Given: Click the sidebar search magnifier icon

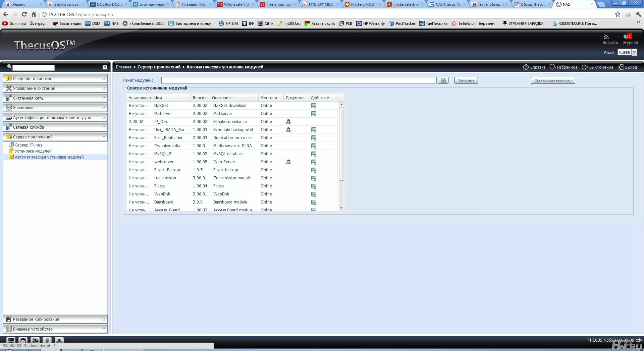Looking at the screenshot, I should pos(9,67).
